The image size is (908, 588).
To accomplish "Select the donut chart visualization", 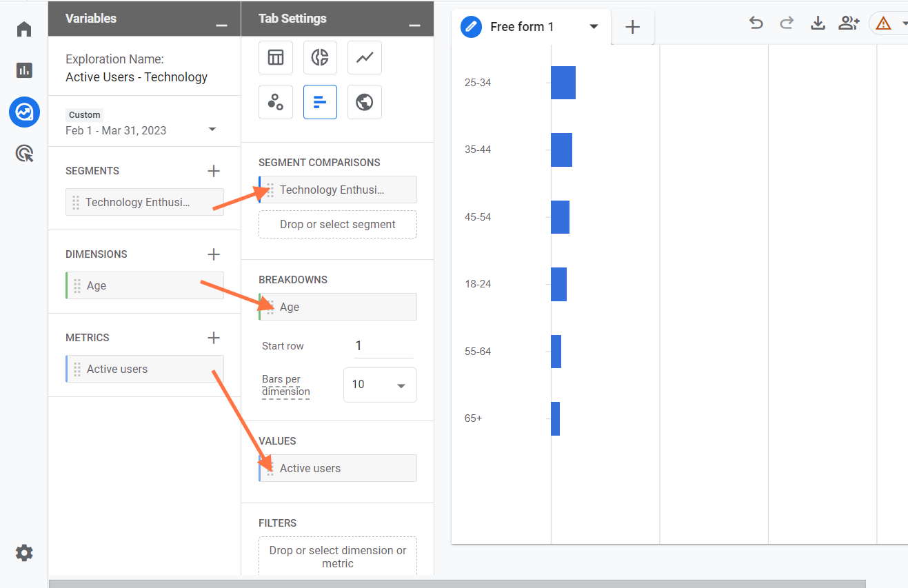I will (x=320, y=58).
